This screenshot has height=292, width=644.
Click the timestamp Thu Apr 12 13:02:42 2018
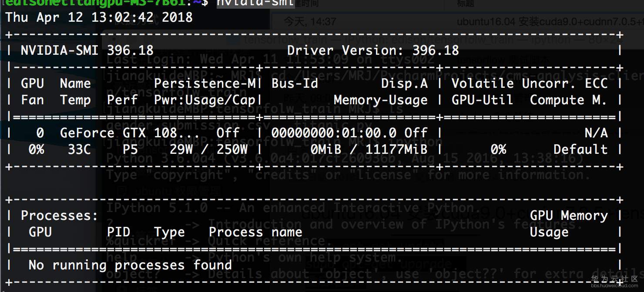pyautogui.click(x=99, y=17)
